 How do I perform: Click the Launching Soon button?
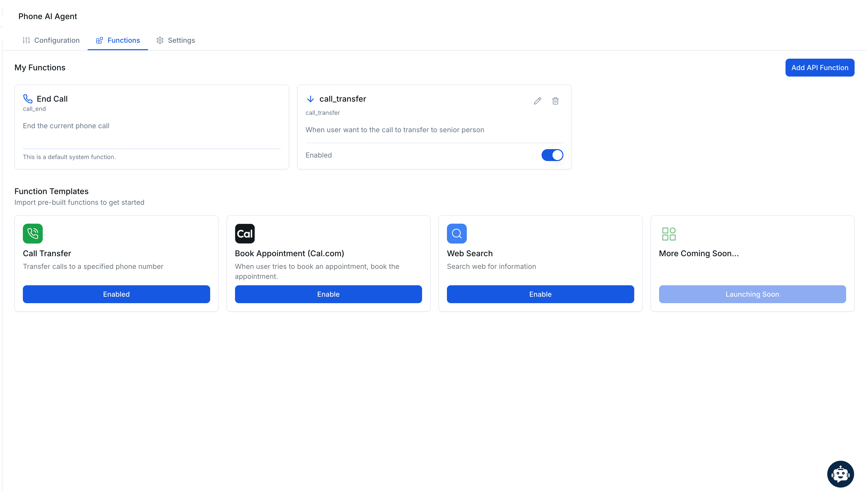tap(752, 294)
